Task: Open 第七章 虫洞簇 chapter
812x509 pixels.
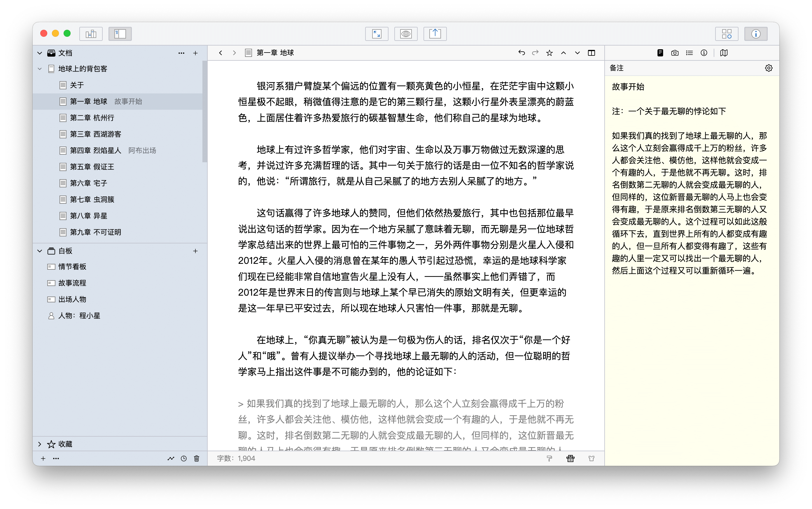Action: 118,199
